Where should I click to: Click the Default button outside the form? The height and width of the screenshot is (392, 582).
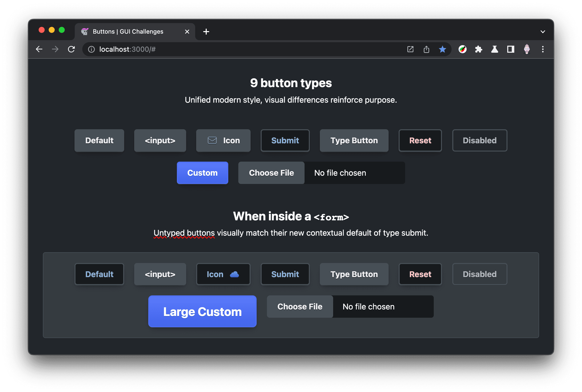coord(99,141)
